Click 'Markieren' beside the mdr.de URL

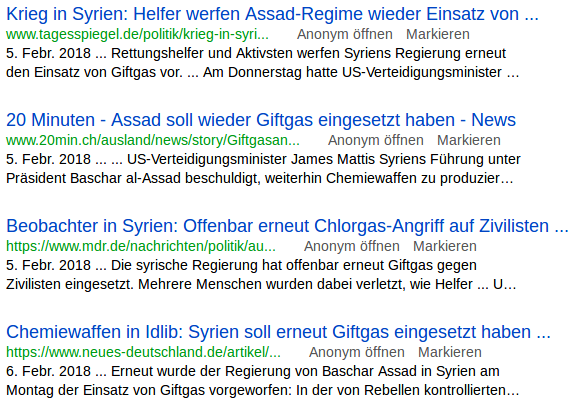tap(445, 246)
